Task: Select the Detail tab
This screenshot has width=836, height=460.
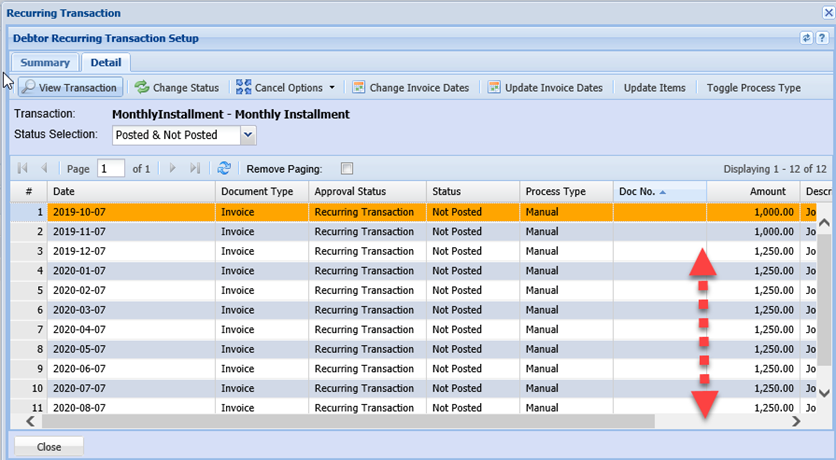Action: 105,63
